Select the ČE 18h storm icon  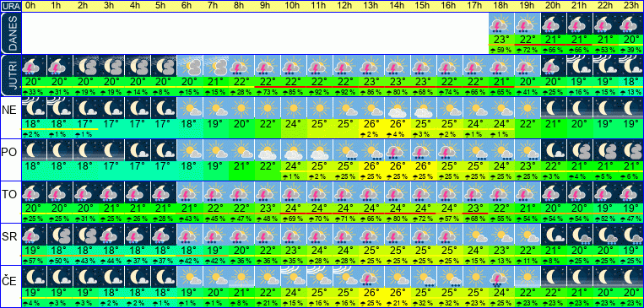coord(501,277)
